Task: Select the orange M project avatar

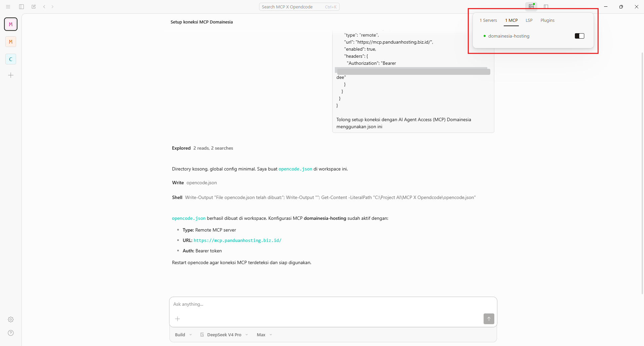Action: pos(11,42)
